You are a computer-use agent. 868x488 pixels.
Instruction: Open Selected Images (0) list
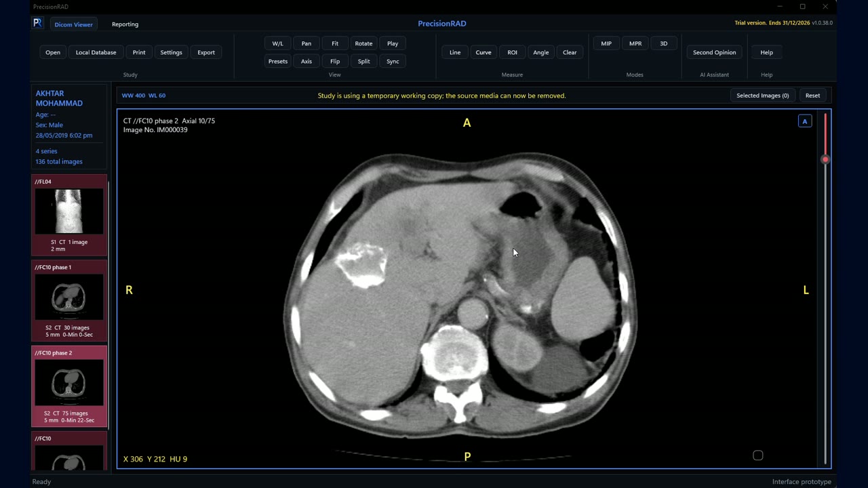click(763, 96)
